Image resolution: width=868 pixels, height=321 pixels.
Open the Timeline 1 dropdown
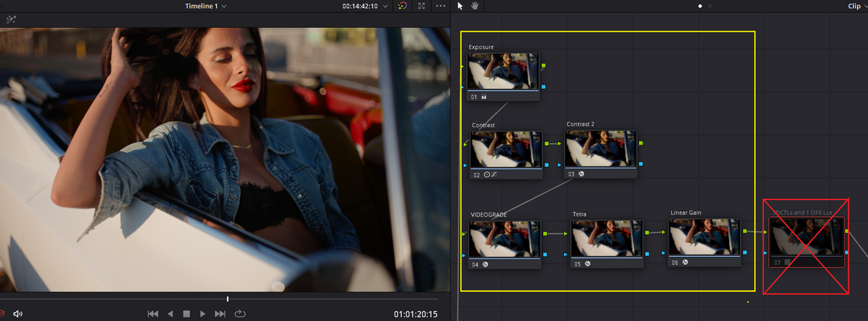206,6
